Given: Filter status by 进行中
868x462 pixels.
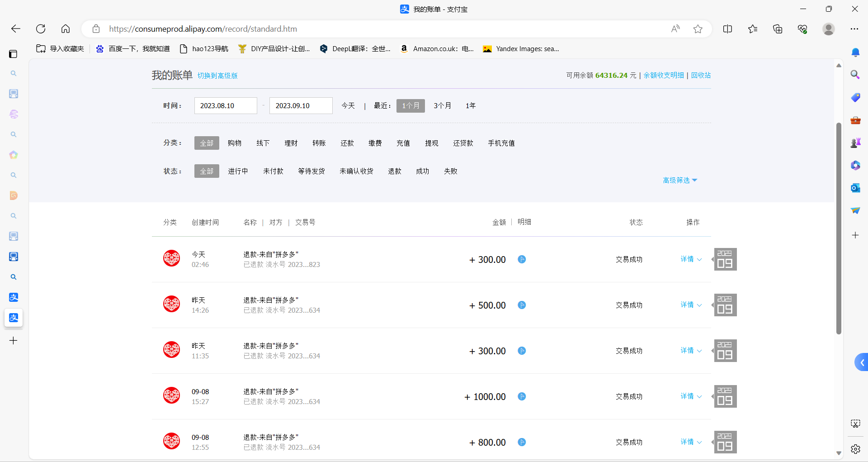Looking at the screenshot, I should [x=238, y=171].
